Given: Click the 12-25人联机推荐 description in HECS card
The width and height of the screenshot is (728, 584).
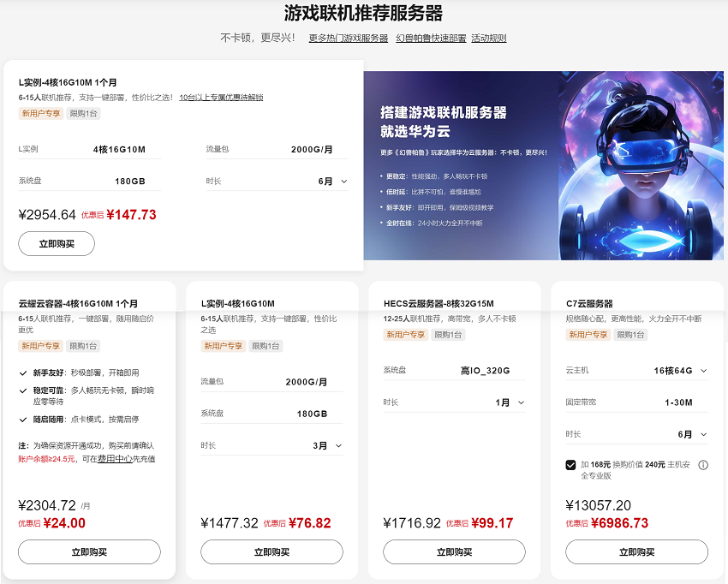Looking at the screenshot, I should click(450, 319).
